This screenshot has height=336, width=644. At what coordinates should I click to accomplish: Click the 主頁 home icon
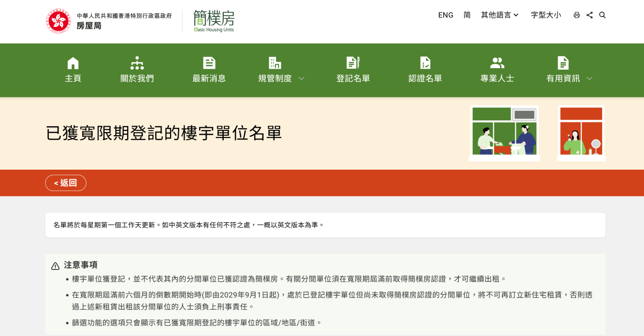click(73, 63)
